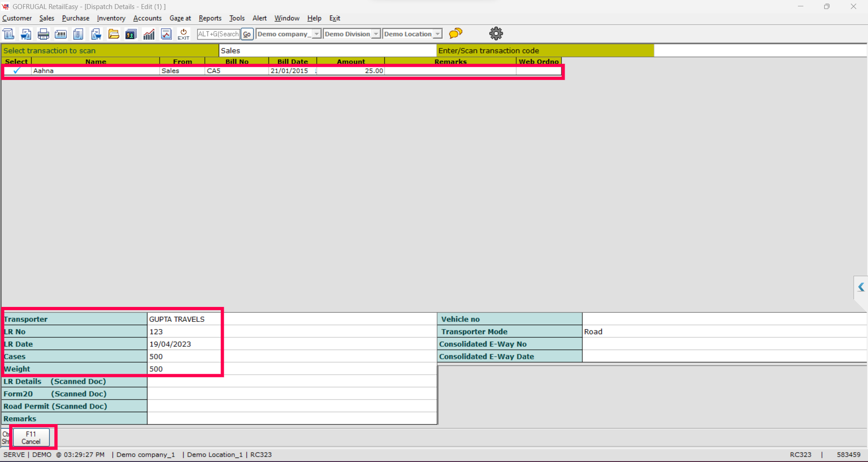Click the F11 Cancel button
The height and width of the screenshot is (462, 868).
pos(31,438)
